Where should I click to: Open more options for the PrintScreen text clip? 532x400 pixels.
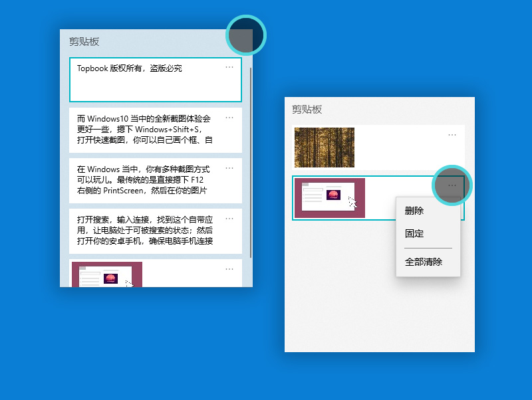[x=229, y=168]
